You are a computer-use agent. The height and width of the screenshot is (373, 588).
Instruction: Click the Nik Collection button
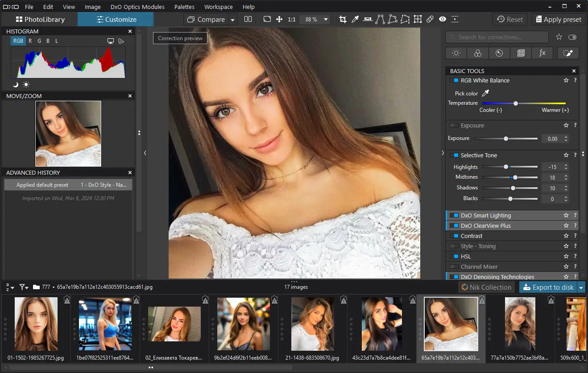[x=486, y=287]
